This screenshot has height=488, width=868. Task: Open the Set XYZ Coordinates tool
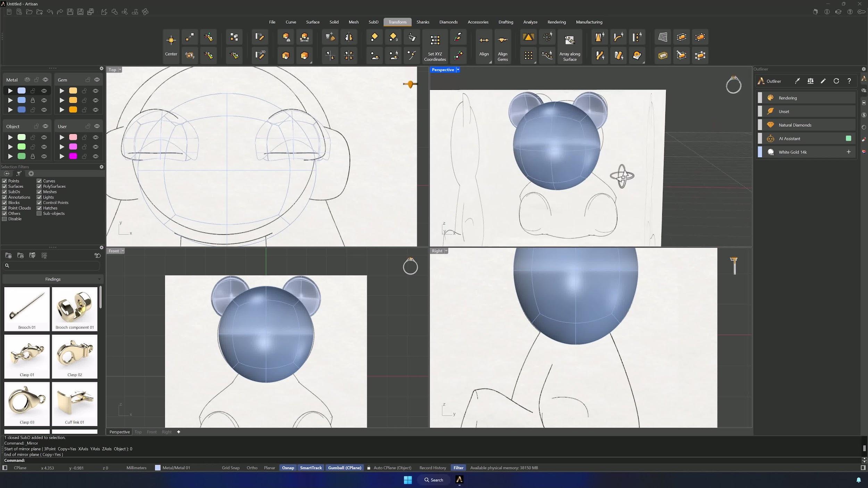pos(435,46)
